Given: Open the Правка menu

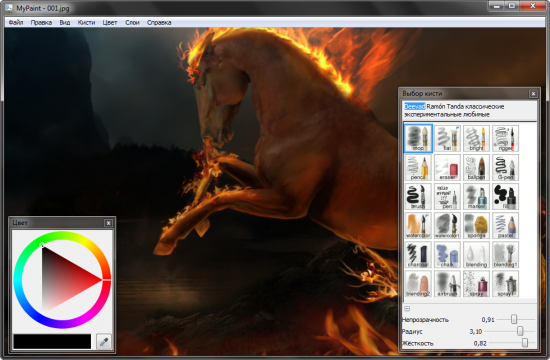Looking at the screenshot, I should [x=41, y=22].
